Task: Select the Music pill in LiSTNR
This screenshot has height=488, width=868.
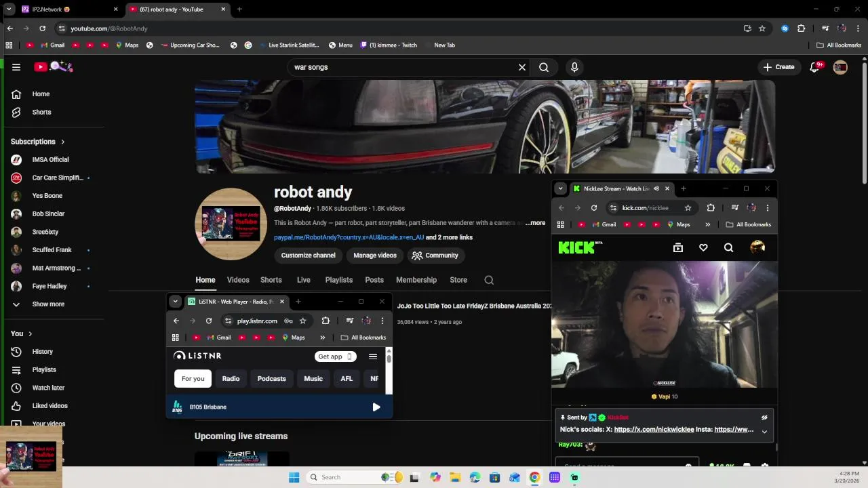Action: (313, 379)
